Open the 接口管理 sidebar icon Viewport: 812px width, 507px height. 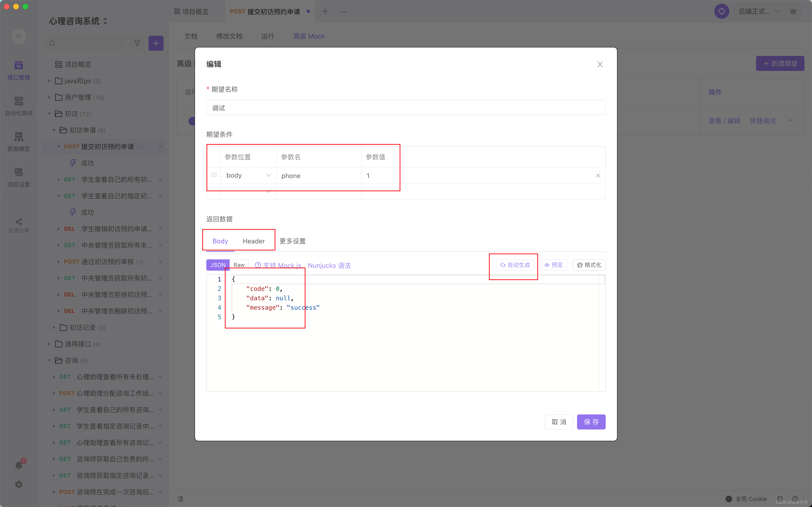(19, 70)
